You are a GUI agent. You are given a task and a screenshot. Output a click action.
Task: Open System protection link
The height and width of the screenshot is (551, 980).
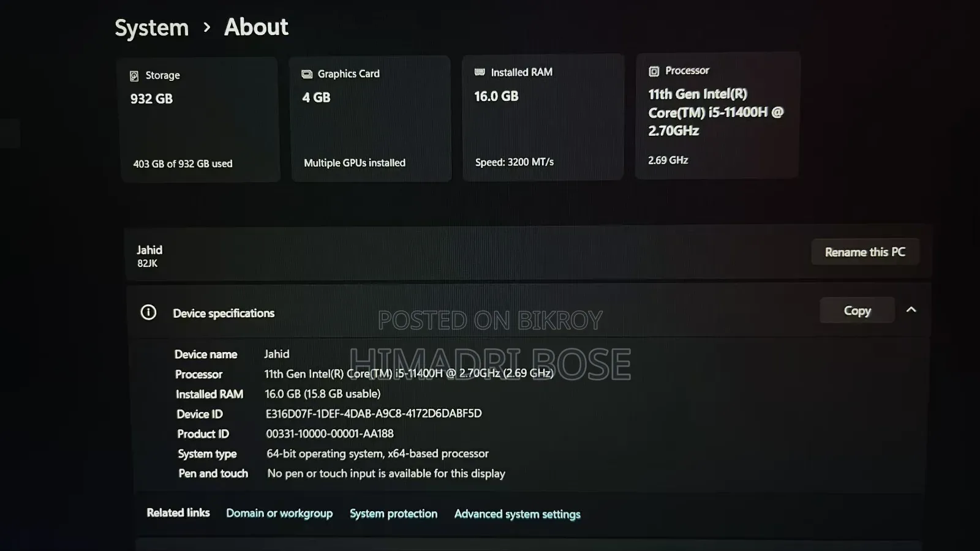pyautogui.click(x=393, y=514)
